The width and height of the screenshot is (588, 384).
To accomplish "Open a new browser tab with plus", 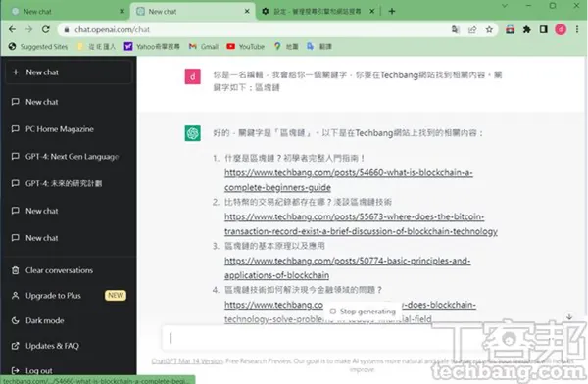I will pos(392,11).
